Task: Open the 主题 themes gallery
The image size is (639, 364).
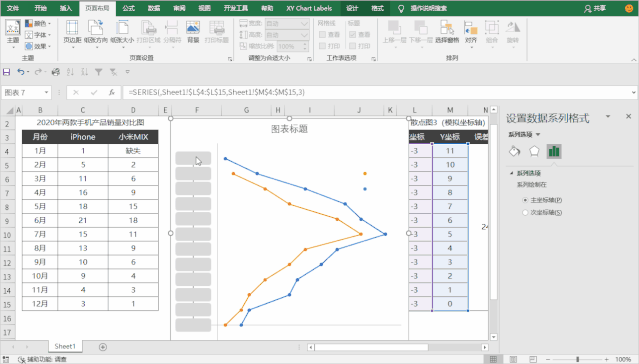Action: tap(13, 33)
